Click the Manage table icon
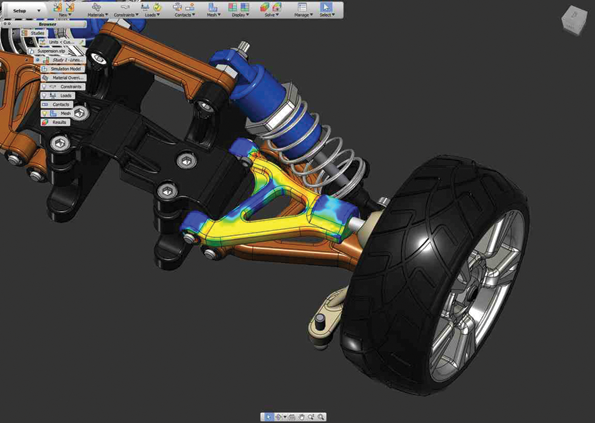 pyautogui.click(x=302, y=7)
